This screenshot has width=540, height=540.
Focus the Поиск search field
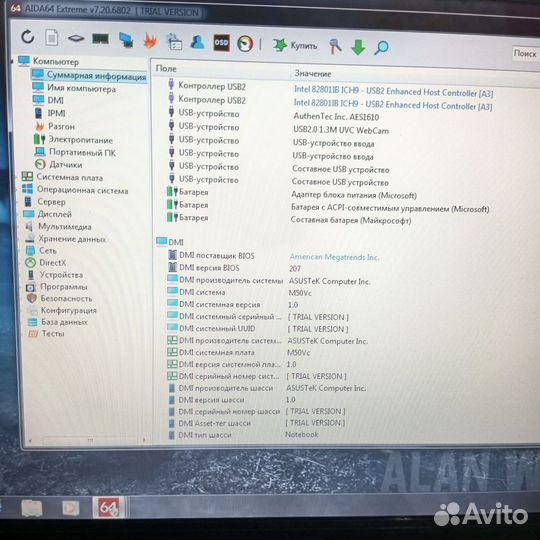coord(526,53)
